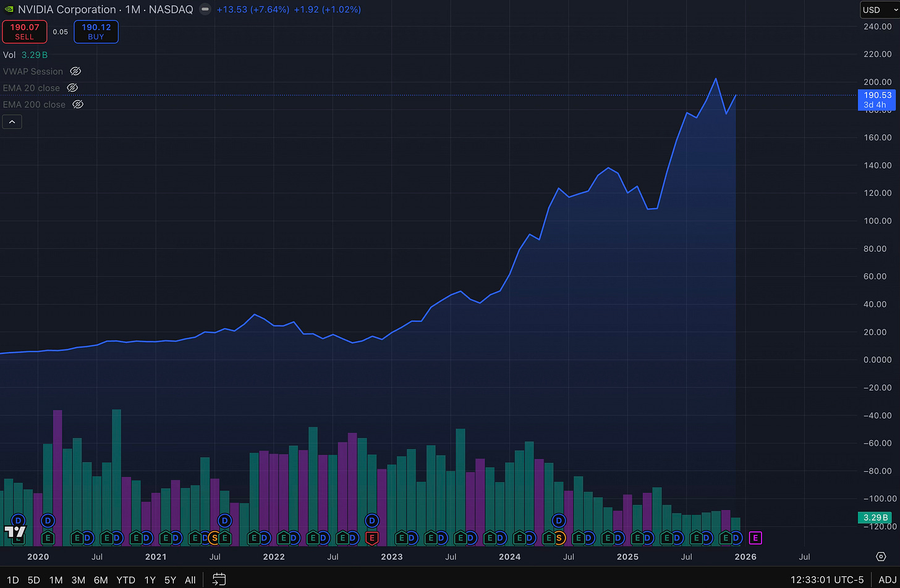
Task: Click the go-to-date calendar icon
Action: point(219,580)
